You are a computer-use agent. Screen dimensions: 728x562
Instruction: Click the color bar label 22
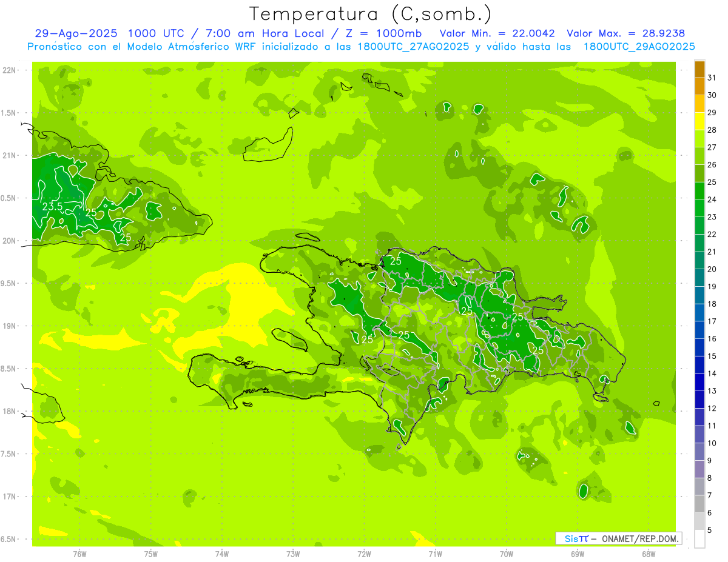(x=712, y=235)
